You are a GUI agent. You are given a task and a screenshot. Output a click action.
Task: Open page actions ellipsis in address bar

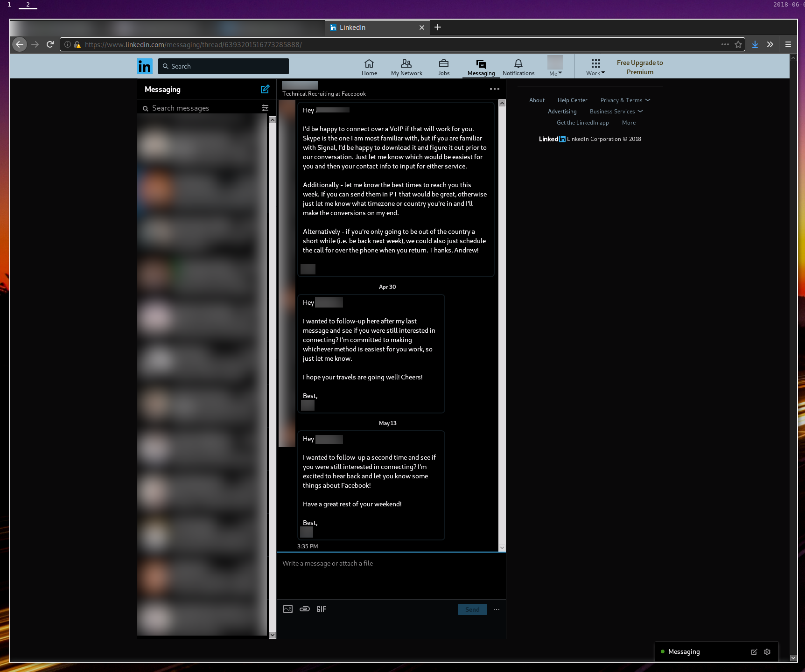coord(725,44)
